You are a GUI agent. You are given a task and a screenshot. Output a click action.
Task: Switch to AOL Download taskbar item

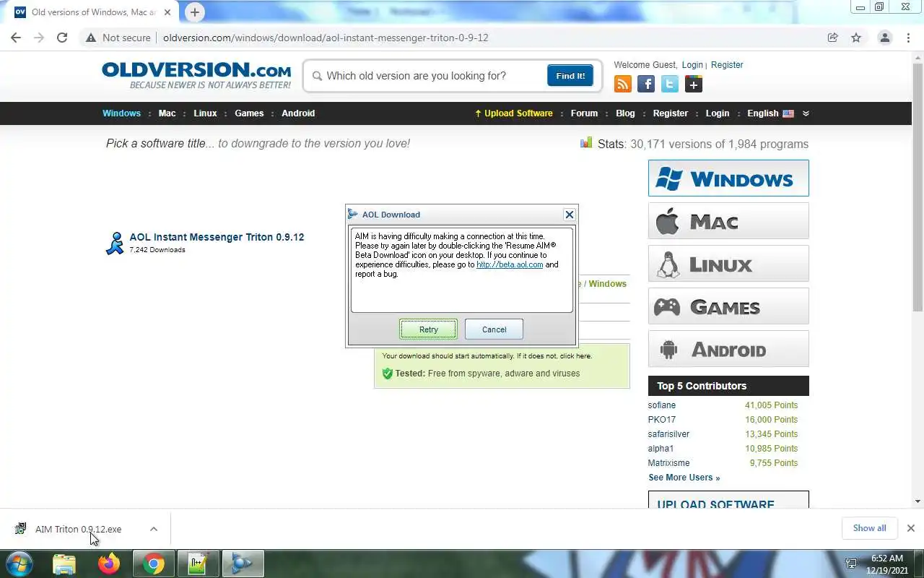(243, 564)
